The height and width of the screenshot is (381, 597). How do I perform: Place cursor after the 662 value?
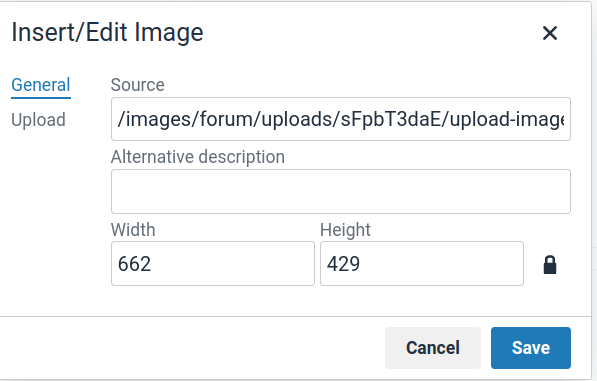[152, 263]
